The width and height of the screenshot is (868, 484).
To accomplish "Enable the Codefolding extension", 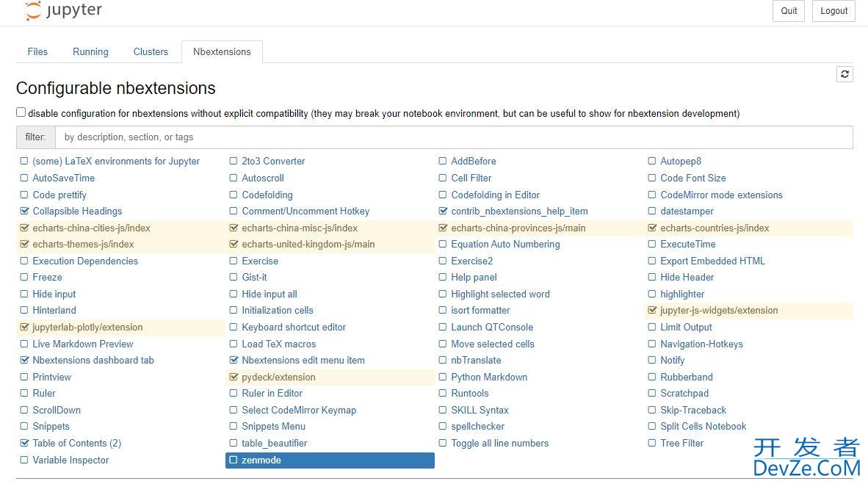I will (234, 195).
